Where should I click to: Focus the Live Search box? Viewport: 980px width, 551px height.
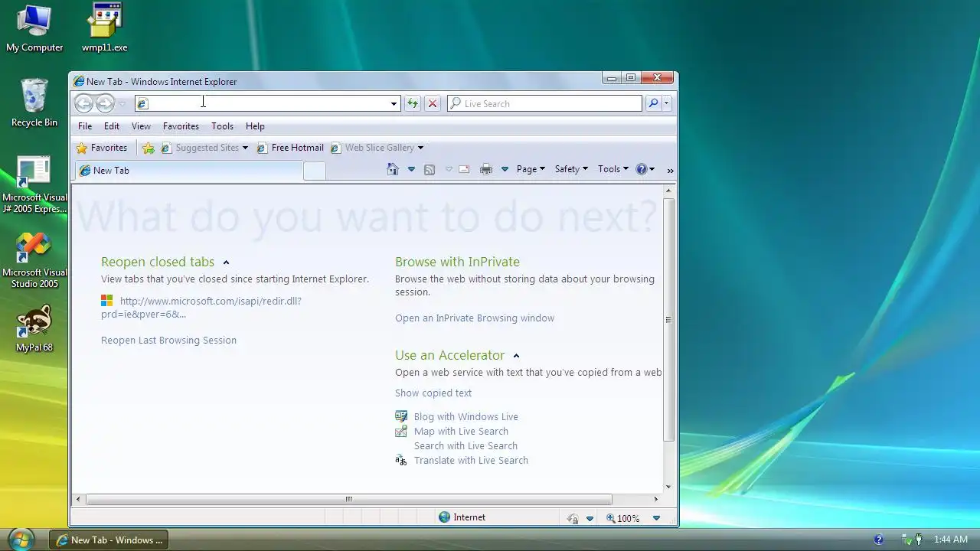pyautogui.click(x=545, y=103)
